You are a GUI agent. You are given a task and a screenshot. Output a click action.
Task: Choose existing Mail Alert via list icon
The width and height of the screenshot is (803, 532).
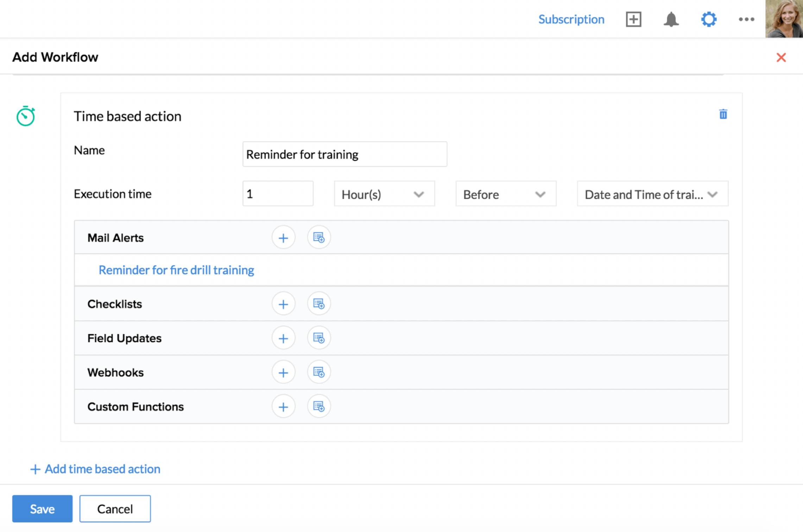[x=319, y=237]
